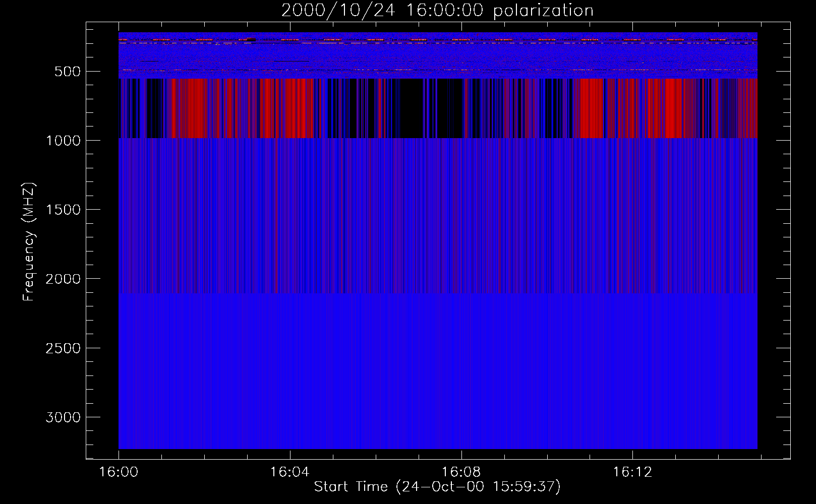Image resolution: width=816 pixels, height=504 pixels.
Task: Click the '16:04' time tick label
Action: point(289,472)
